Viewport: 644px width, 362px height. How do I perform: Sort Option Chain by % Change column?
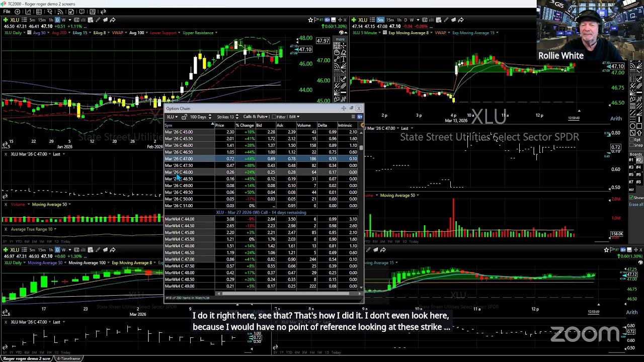click(x=245, y=125)
